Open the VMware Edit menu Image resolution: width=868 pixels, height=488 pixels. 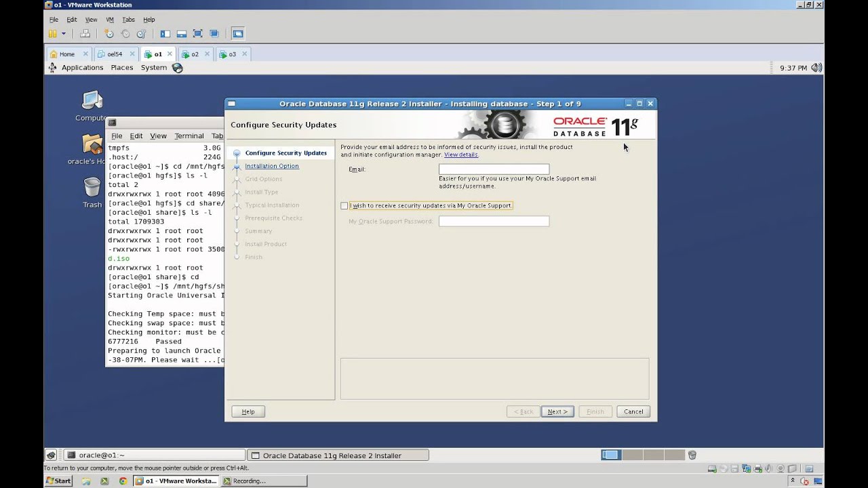[x=73, y=20]
